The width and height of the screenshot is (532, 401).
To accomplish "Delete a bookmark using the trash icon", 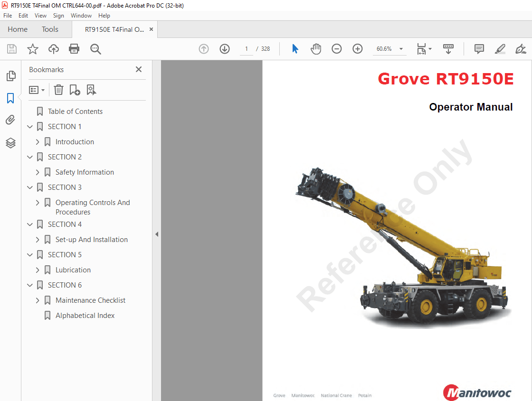I will 58,90.
